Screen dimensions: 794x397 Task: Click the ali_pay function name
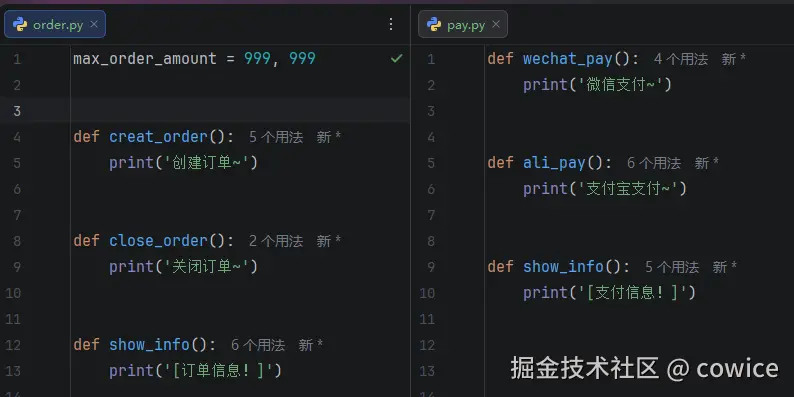554,163
